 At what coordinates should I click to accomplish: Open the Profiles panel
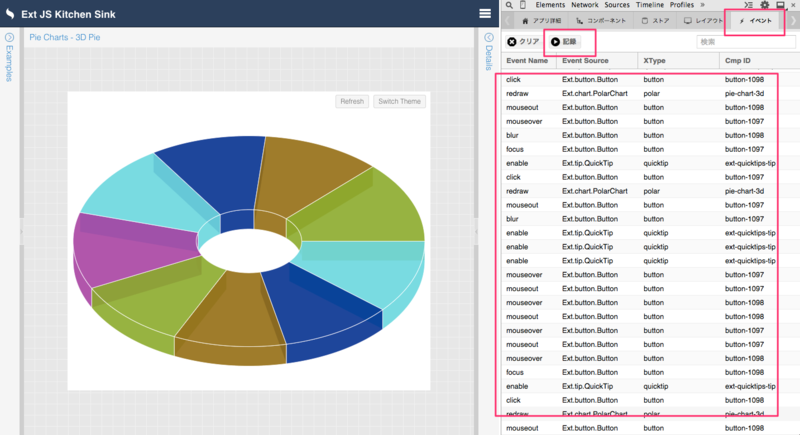pyautogui.click(x=682, y=5)
